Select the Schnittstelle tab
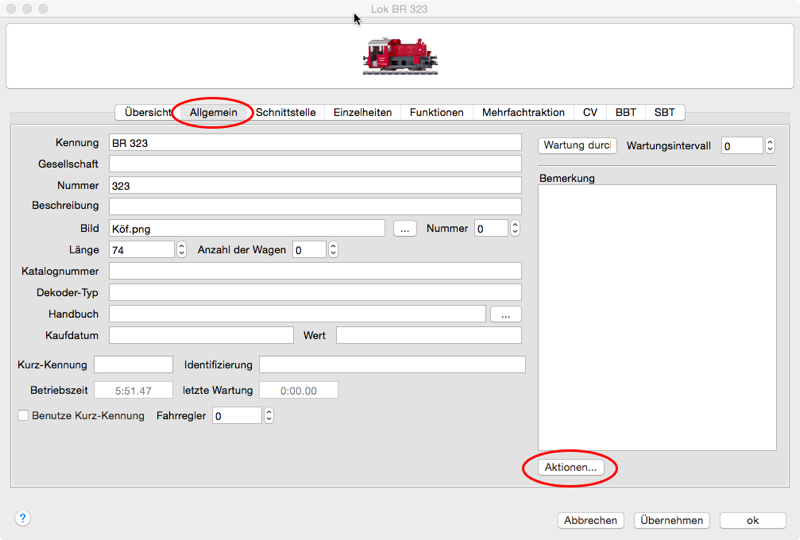 (286, 112)
